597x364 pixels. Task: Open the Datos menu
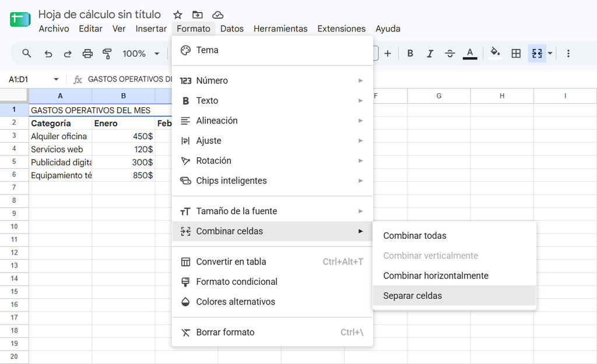click(232, 29)
